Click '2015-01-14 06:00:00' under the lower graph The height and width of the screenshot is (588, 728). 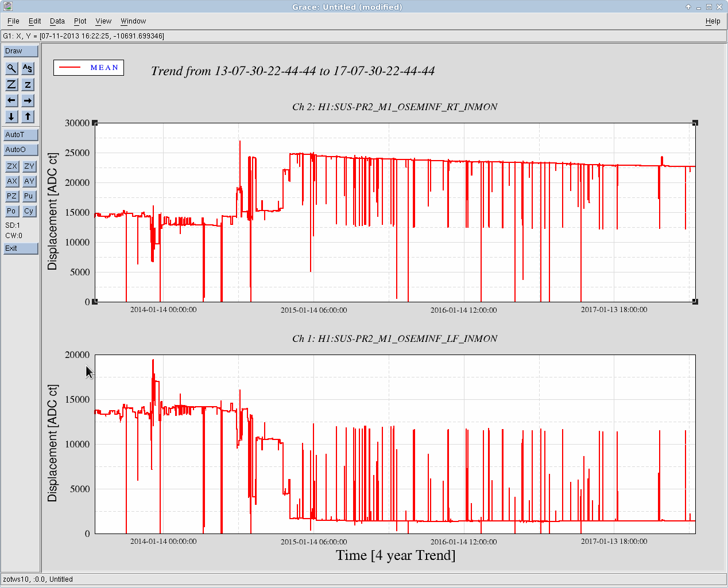click(314, 542)
